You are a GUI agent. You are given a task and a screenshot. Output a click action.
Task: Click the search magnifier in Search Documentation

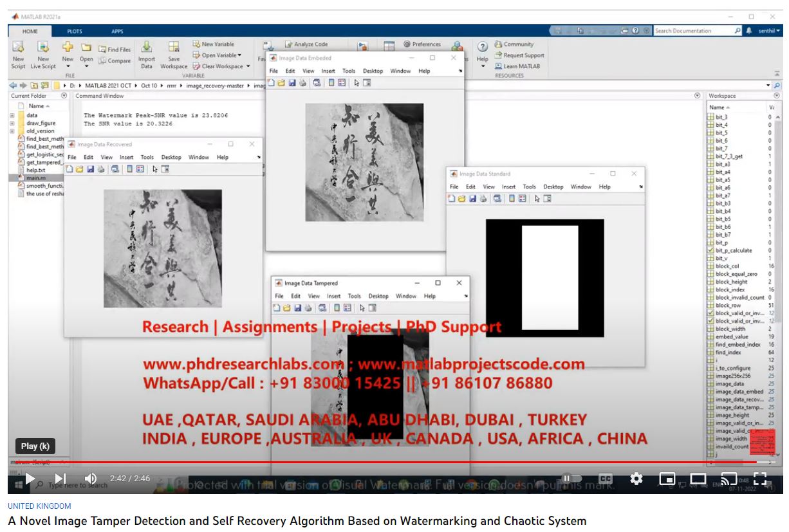738,31
